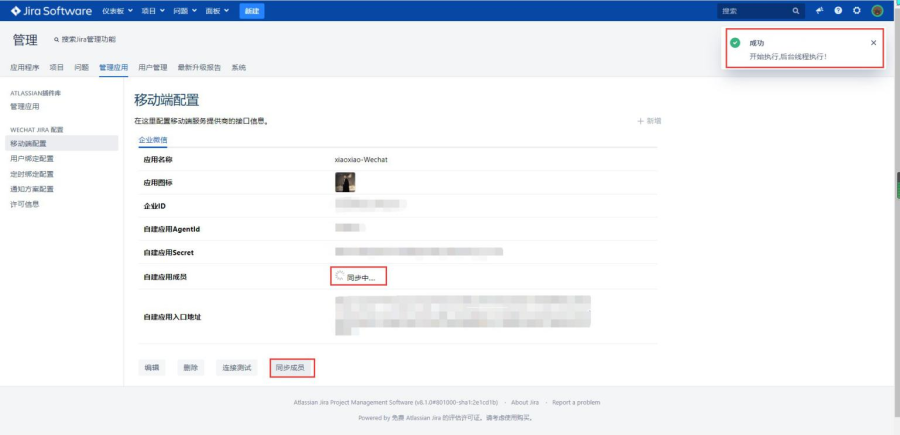Open the settings gear icon
This screenshot has width=900, height=435.
pos(856,11)
